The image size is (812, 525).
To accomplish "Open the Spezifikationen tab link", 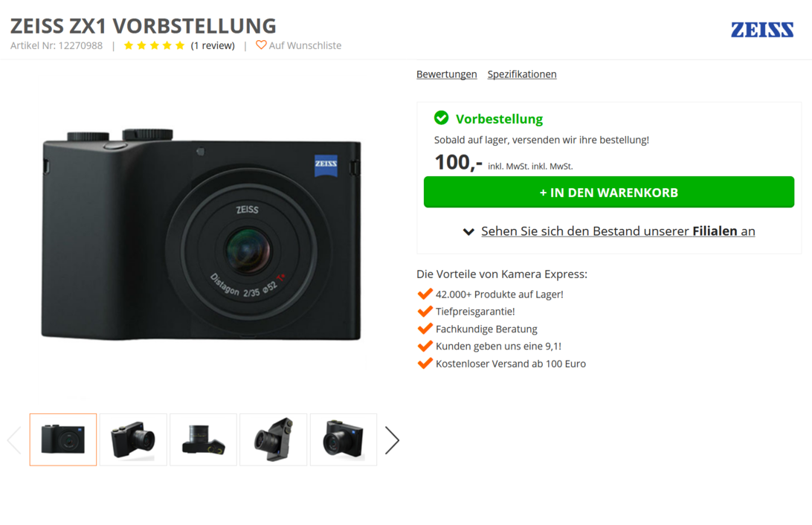I will tap(522, 74).
